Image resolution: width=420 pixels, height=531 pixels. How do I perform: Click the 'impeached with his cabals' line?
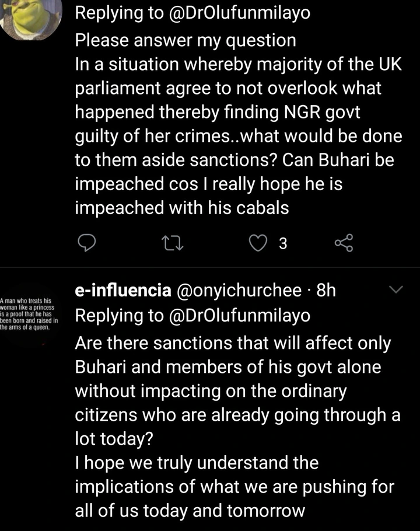click(181, 208)
